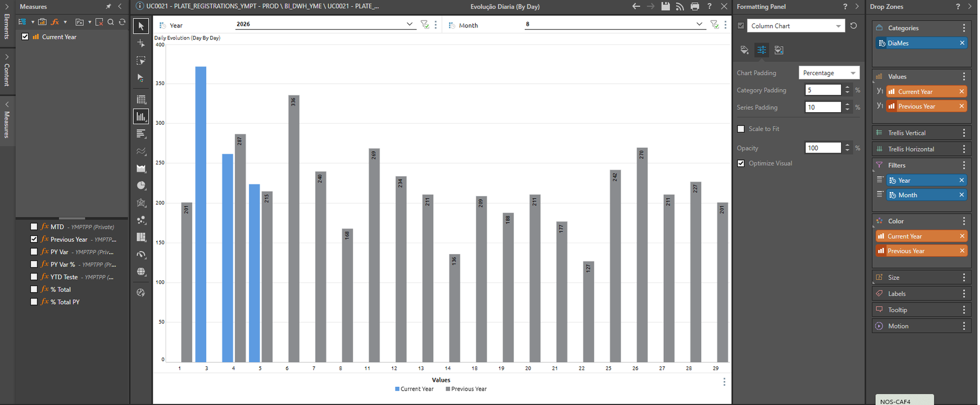This screenshot has width=980, height=405.
Task: Increase the Category Padding stepper
Action: coord(848,88)
